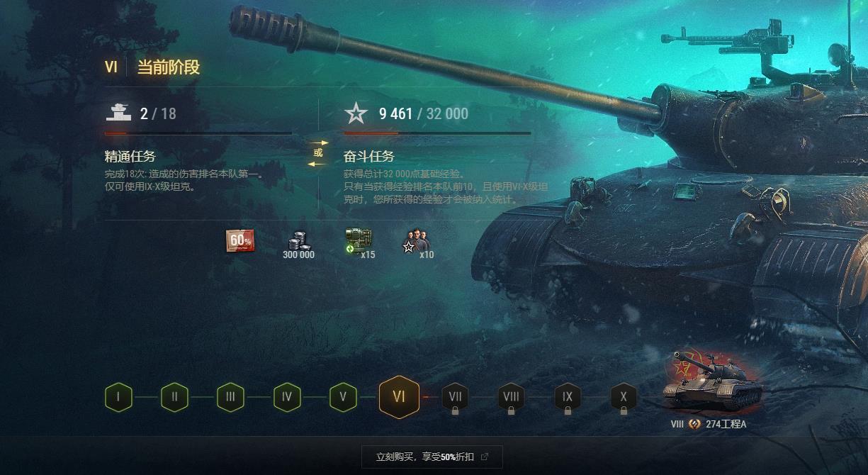Viewport: 868px width, 475px height.
Task: Select completed stage II hexagon
Action: (x=174, y=397)
